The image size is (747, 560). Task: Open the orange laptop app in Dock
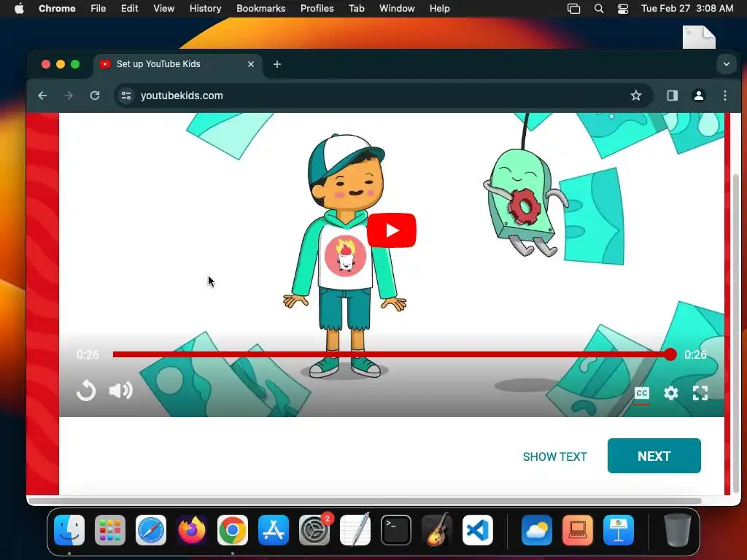[x=578, y=530]
